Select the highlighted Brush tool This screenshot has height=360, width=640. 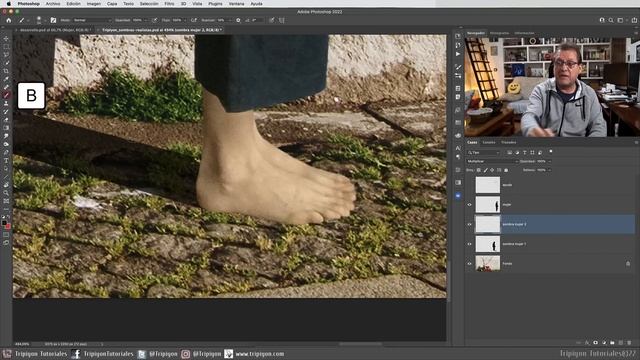(x=6, y=96)
